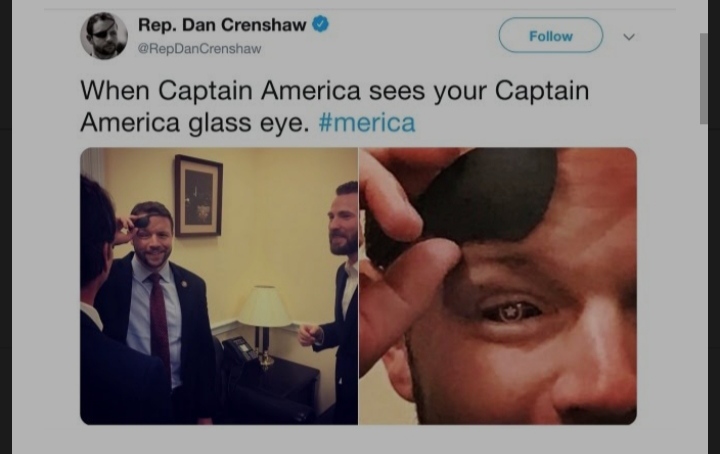This screenshot has height=454, width=720.
Task: Select the tweet text about Captain America
Action: 335,106
